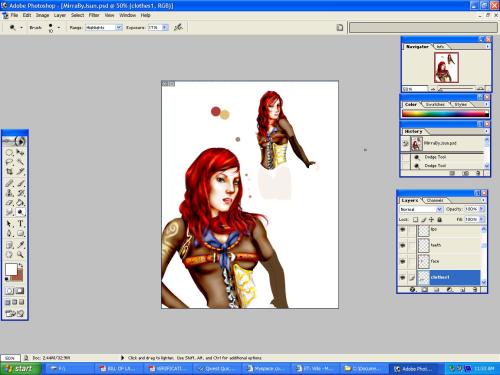Select the Clone Stamp tool
The height and width of the screenshot is (375, 500).
click(9, 193)
